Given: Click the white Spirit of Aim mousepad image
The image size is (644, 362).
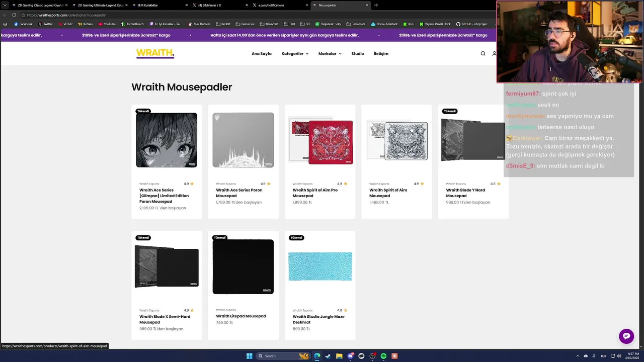Looking at the screenshot, I should 396,140.
